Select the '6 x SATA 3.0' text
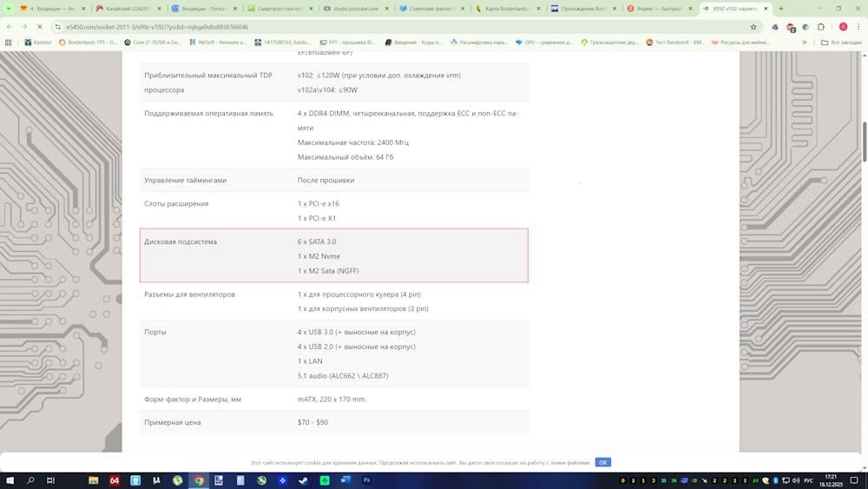Viewport: 868px width, 489px height. coord(317,241)
